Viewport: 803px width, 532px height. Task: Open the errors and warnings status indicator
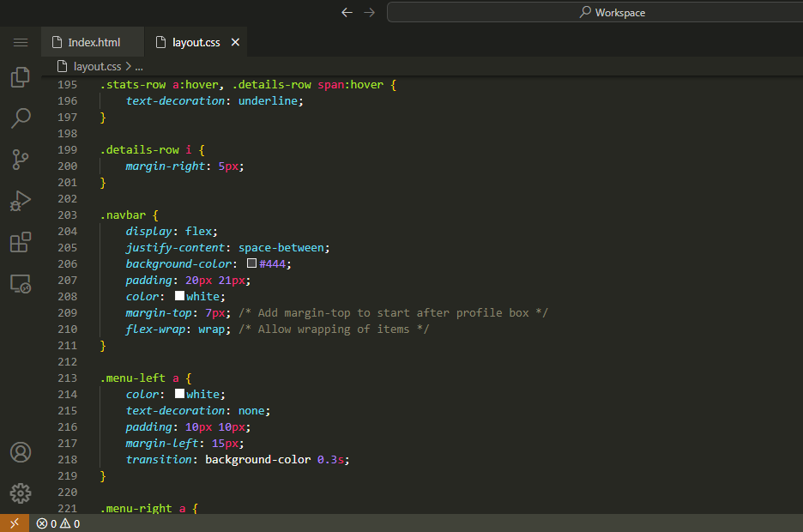(x=58, y=523)
